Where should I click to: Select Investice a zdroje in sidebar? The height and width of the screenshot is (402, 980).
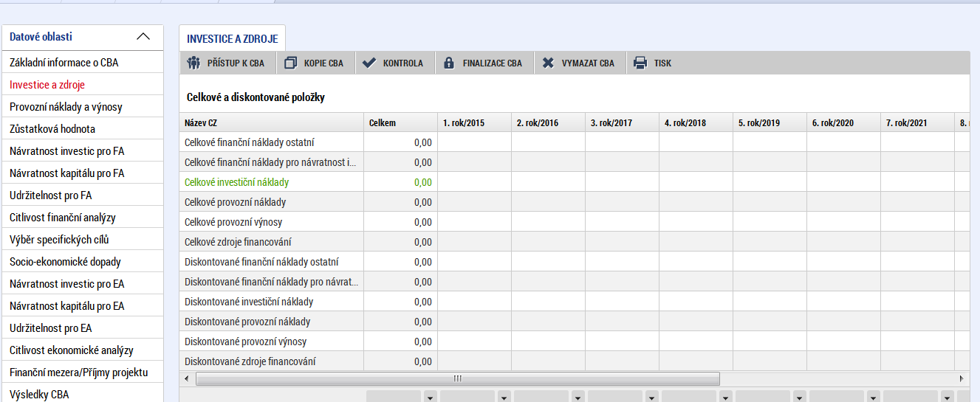click(x=82, y=85)
